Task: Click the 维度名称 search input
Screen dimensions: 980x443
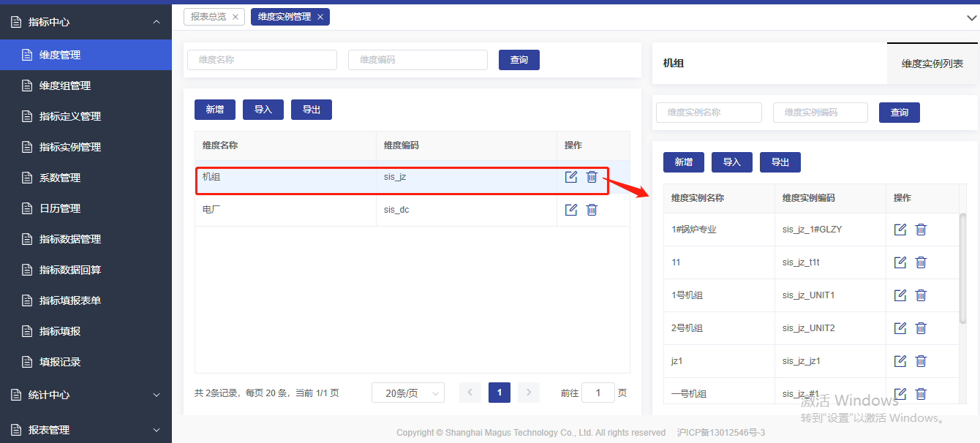Action: point(262,60)
